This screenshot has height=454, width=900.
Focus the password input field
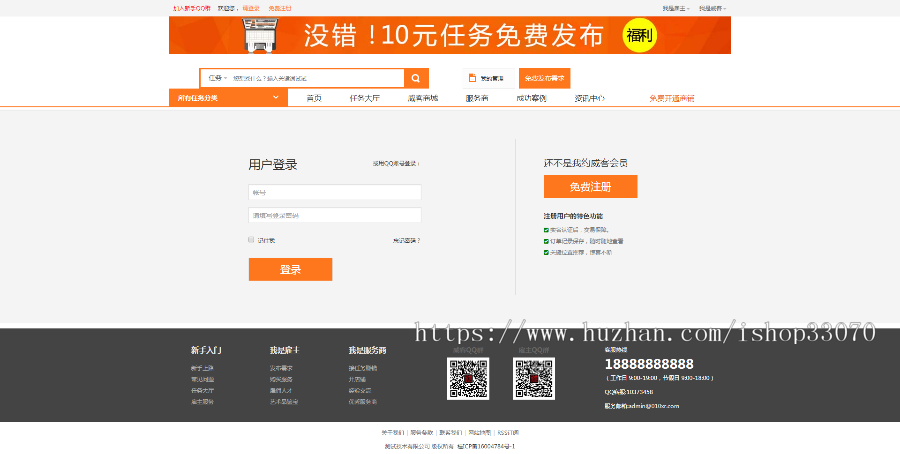coord(335,215)
